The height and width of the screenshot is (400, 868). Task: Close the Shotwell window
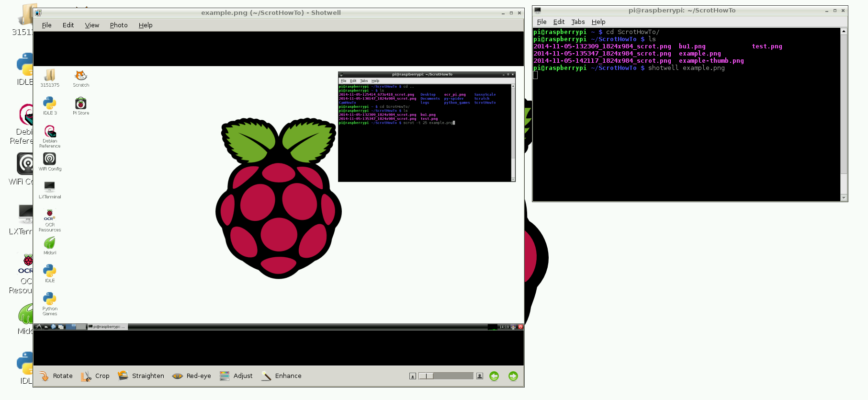point(519,13)
